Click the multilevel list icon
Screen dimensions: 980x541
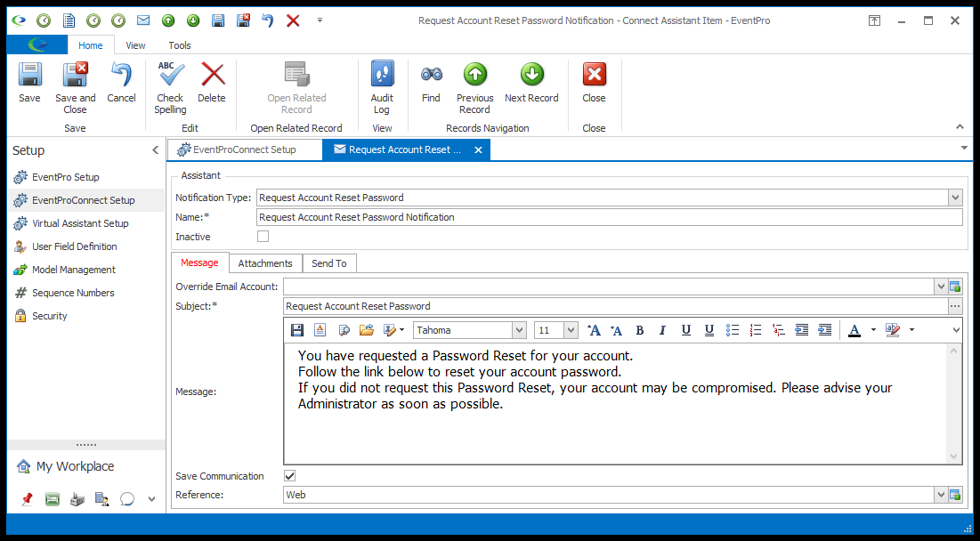pyautogui.click(x=779, y=330)
